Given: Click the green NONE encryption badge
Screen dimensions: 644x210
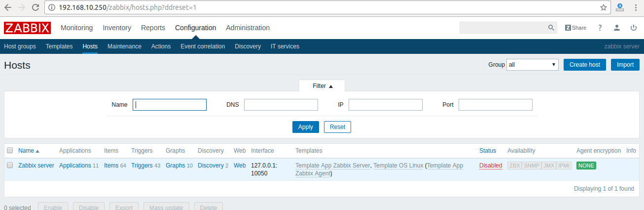Looking at the screenshot, I should tap(586, 166).
